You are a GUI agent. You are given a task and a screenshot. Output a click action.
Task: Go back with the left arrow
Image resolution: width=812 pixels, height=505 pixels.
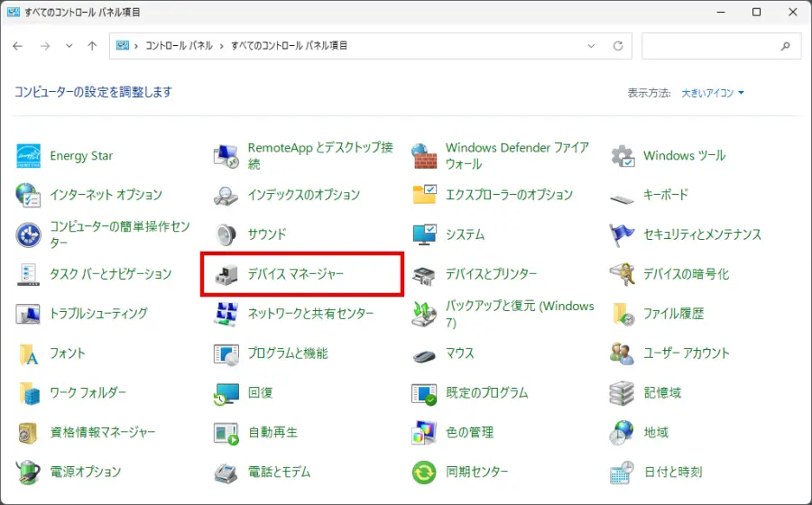pos(18,46)
